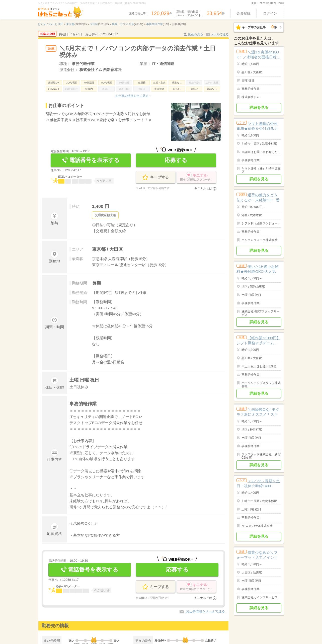Open 会員登録 page
Image resolution: width=322 pixels, height=644 pixels.
pyautogui.click(x=243, y=13)
